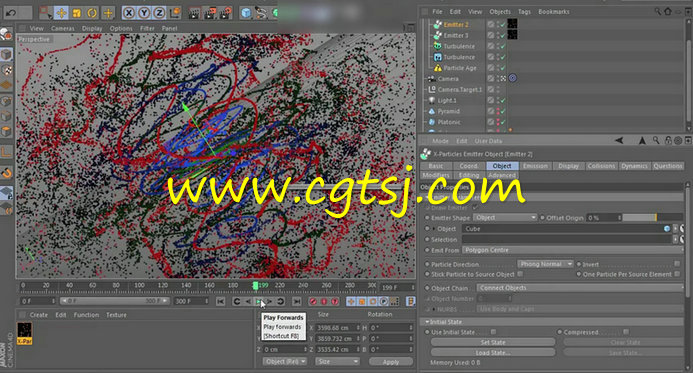Image resolution: width=693 pixels, height=373 pixels.
Task: Open the live selection tool
Action: (x=46, y=13)
